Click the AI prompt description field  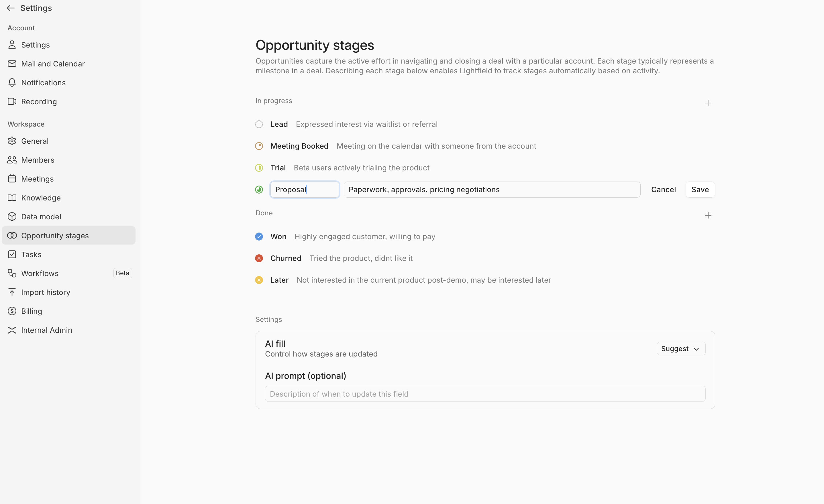pyautogui.click(x=485, y=394)
